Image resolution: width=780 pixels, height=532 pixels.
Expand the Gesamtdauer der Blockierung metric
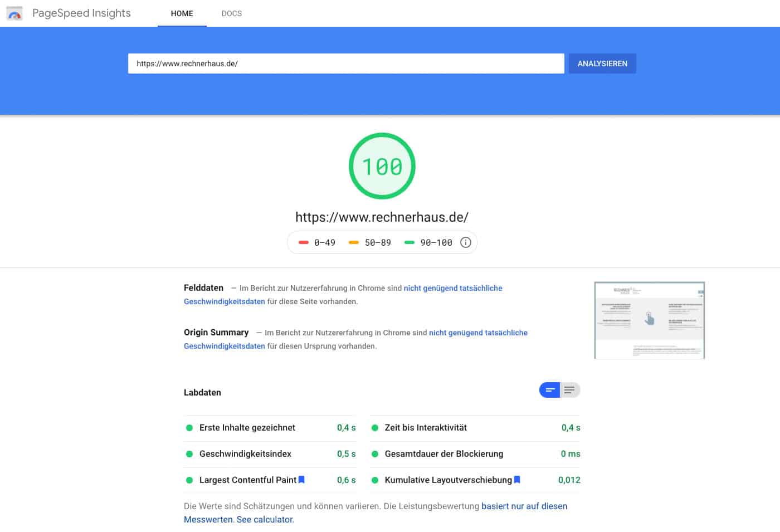click(x=443, y=454)
